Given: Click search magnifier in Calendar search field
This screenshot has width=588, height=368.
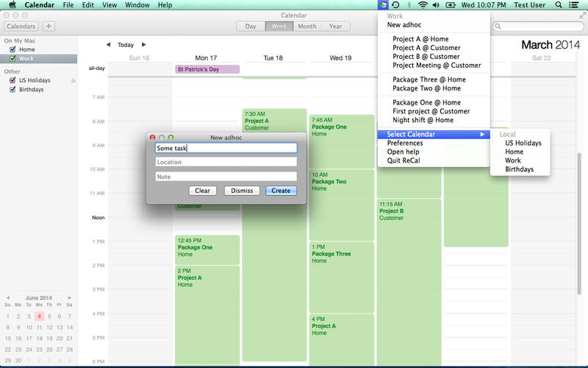Looking at the screenshot, I should [x=498, y=26].
